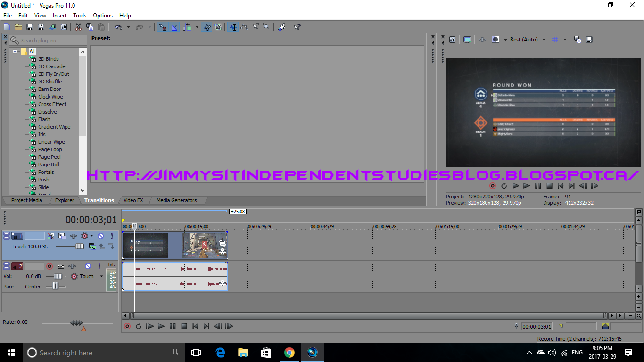Switch to the Media Generators tab
This screenshot has height=362, width=644.
coord(176,200)
